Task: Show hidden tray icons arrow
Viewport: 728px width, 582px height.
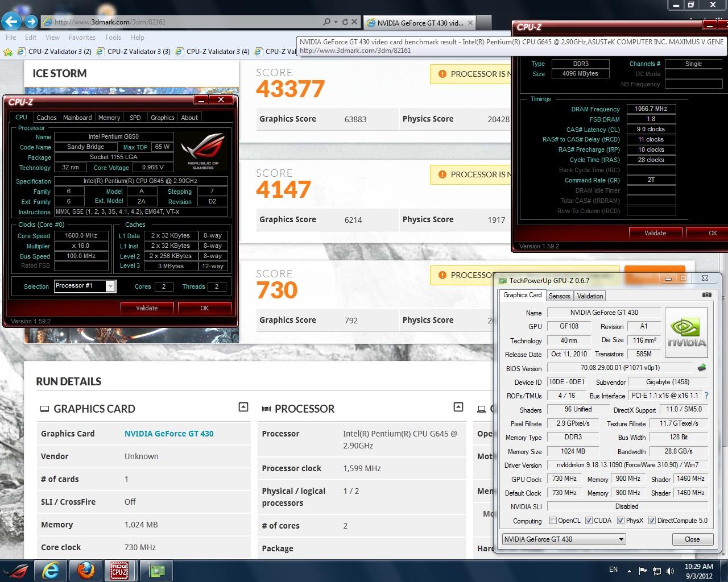Action: coord(629,571)
